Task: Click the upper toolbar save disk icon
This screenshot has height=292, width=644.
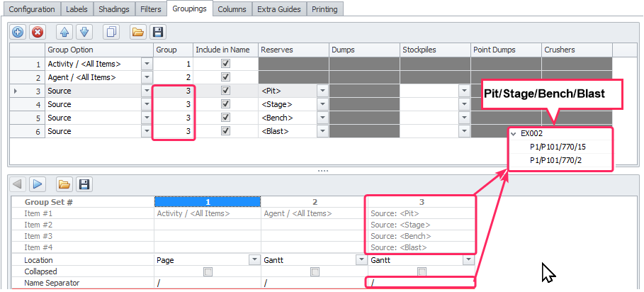Action: [158, 32]
